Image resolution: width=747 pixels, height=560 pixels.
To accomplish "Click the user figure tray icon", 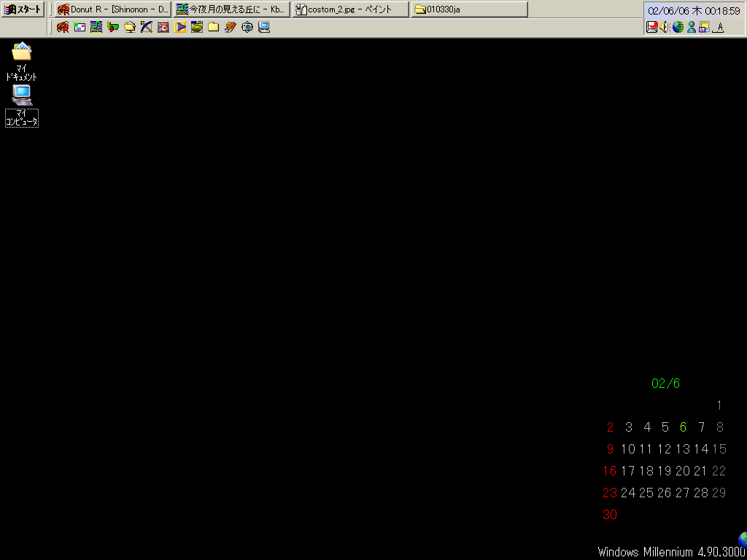I will tap(691, 27).
